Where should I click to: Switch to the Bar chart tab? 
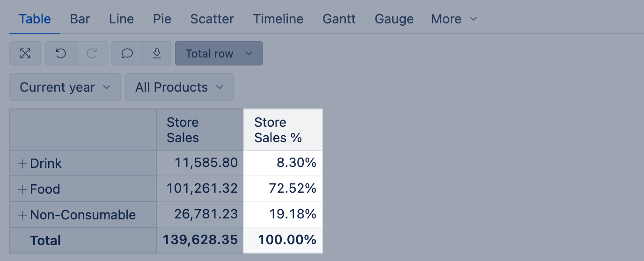point(80,19)
